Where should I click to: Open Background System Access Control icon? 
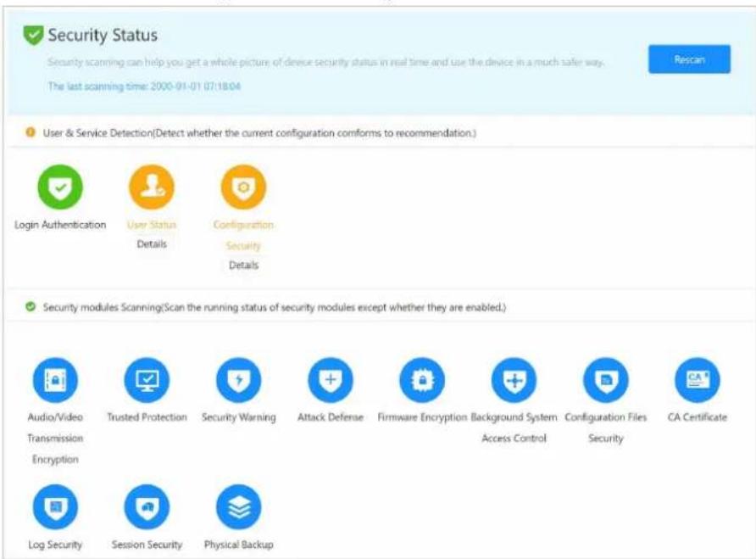pyautogui.click(x=514, y=380)
